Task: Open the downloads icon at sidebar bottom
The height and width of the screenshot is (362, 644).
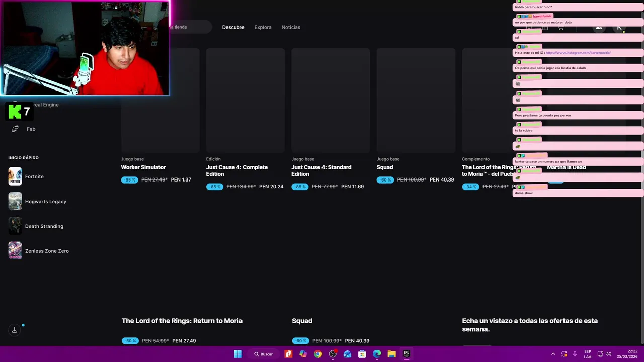Action: (x=15, y=330)
